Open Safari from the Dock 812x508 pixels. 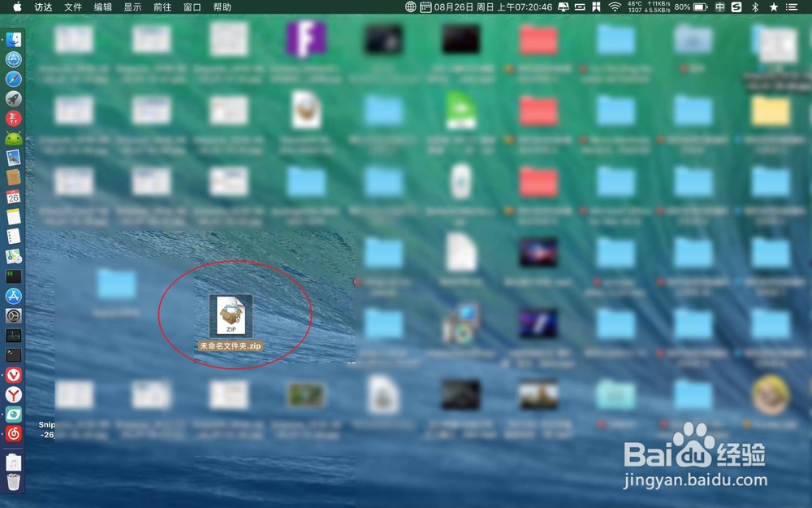tap(13, 79)
